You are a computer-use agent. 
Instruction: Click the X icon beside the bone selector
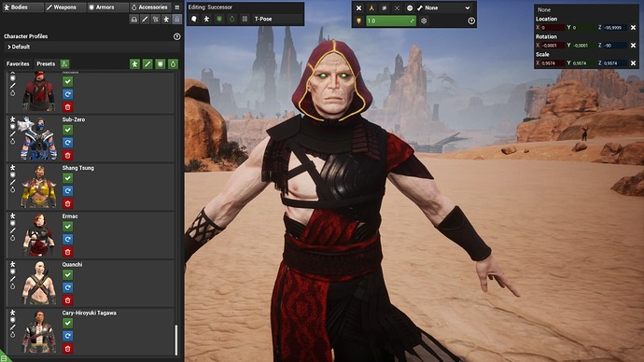(359, 7)
